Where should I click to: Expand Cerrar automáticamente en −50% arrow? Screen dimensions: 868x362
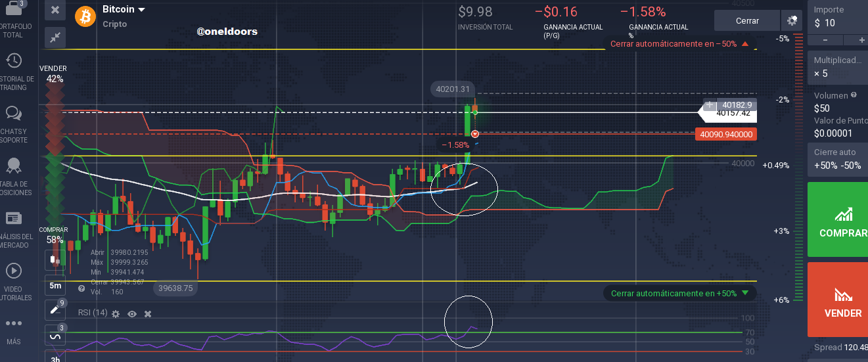[x=745, y=44]
